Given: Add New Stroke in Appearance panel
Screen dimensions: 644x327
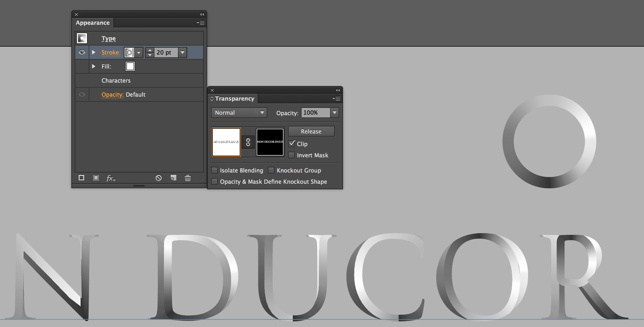Looking at the screenshot, I should 81,178.
